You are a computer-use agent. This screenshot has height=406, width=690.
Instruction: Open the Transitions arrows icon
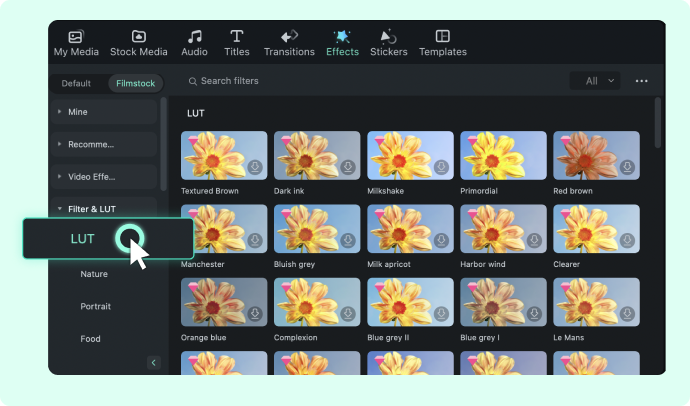click(289, 37)
